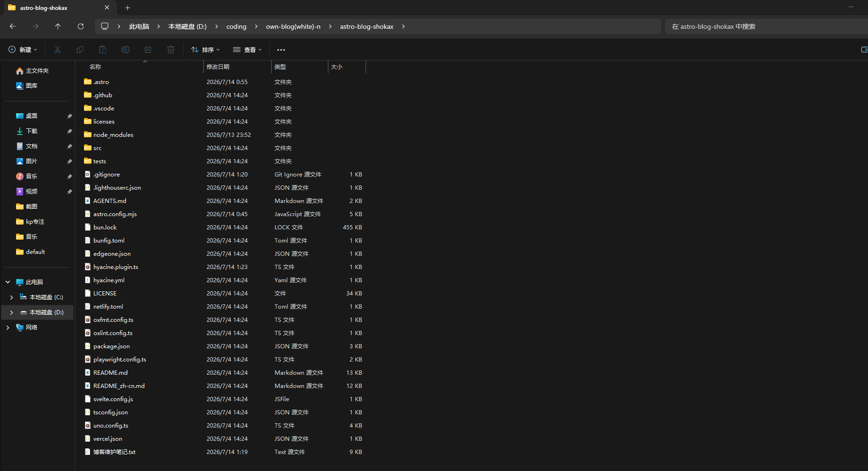Click the Delete trash icon
This screenshot has height=471, width=868.
pyautogui.click(x=171, y=50)
